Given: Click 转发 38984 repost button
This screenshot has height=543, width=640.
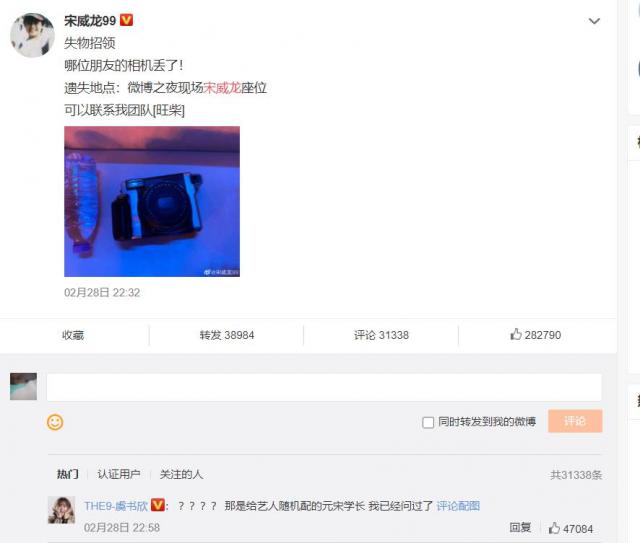Looking at the screenshot, I should coord(227,335).
